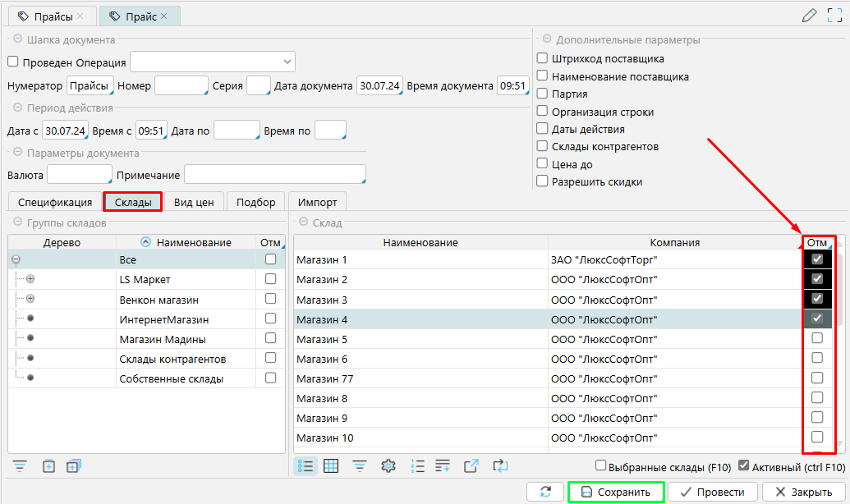Click the refresh button beside Сохранить

(545, 492)
